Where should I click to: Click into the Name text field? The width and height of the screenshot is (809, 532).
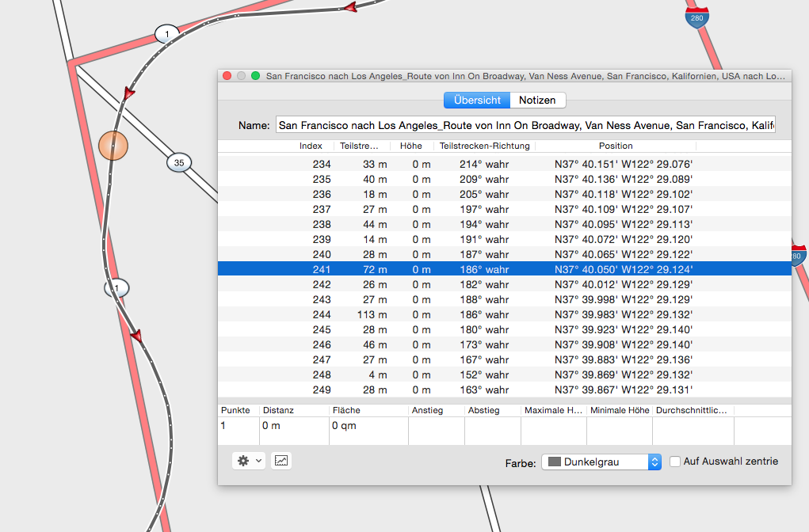click(x=525, y=125)
